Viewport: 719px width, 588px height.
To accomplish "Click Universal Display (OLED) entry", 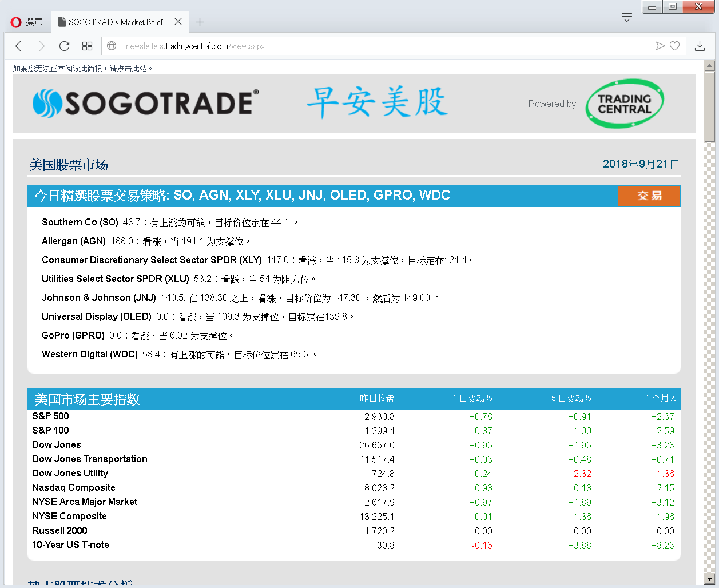I will point(97,316).
